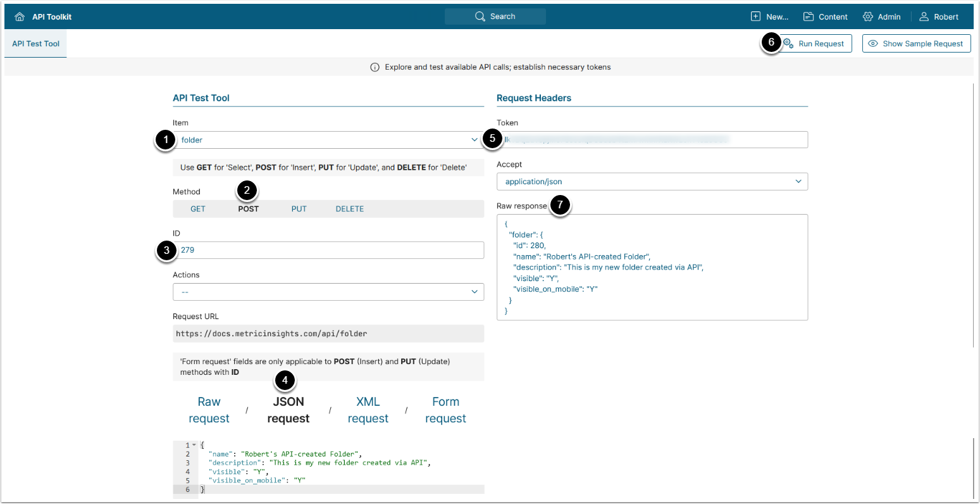Switch to the Raw request tab
The image size is (980, 504).
coord(209,410)
